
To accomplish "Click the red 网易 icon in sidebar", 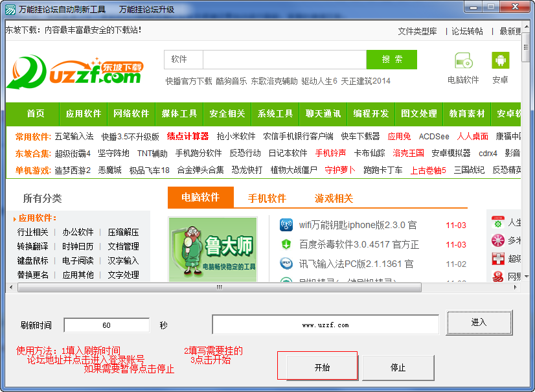I will pyautogui.click(x=498, y=276).
